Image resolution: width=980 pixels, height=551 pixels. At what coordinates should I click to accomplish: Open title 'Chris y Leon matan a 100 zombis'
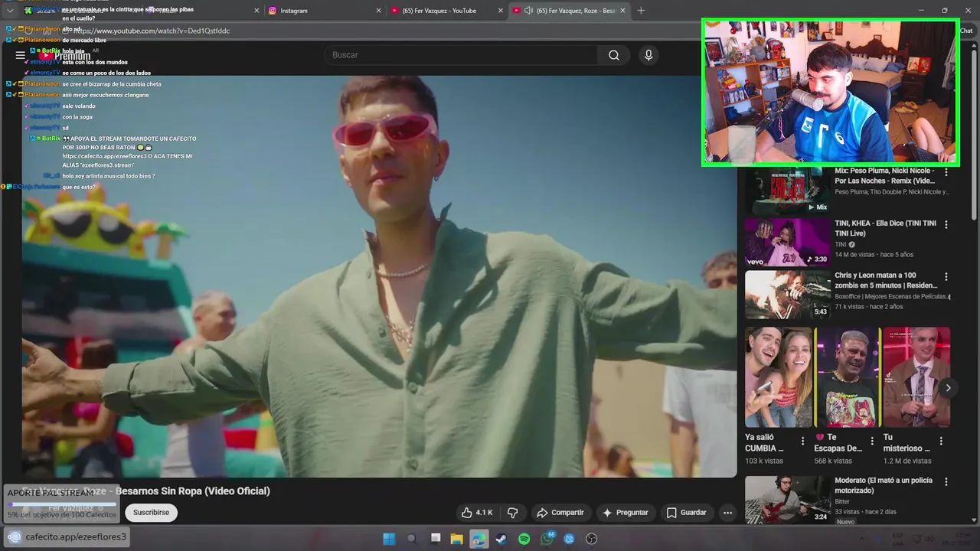(886, 280)
